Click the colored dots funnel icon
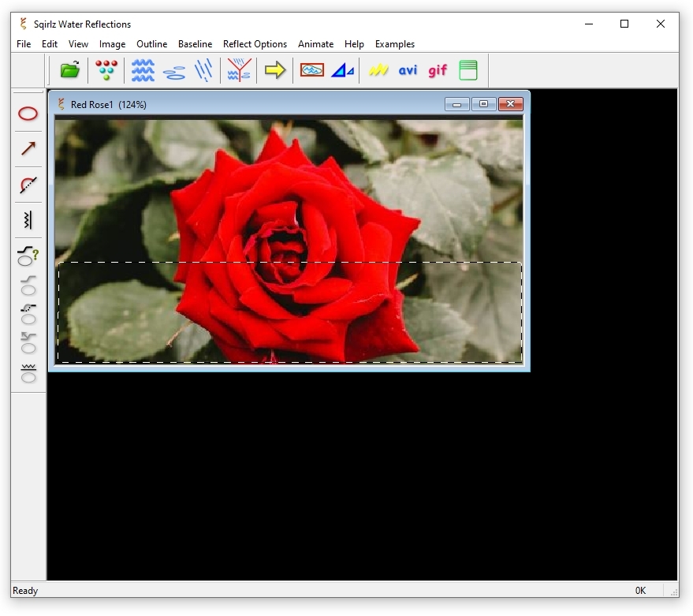 (x=106, y=70)
